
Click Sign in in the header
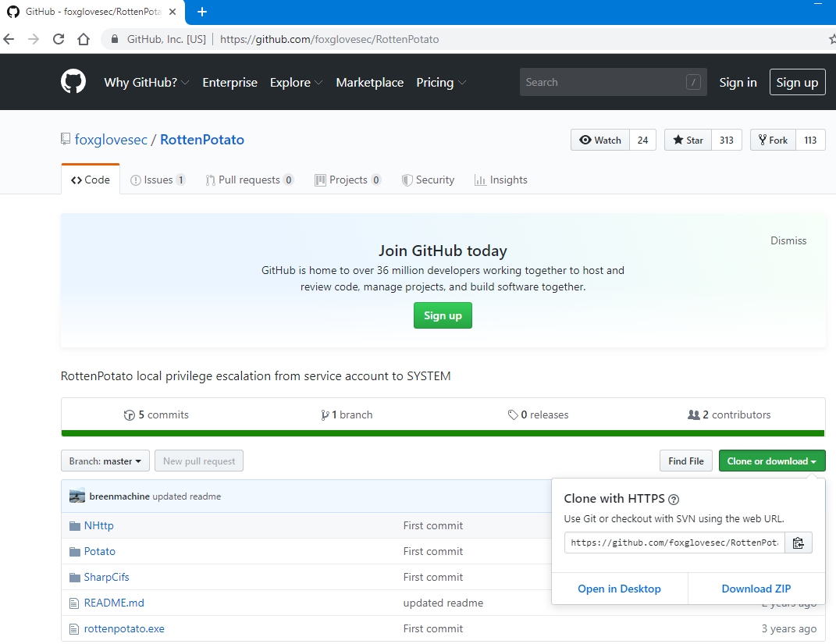tap(738, 82)
